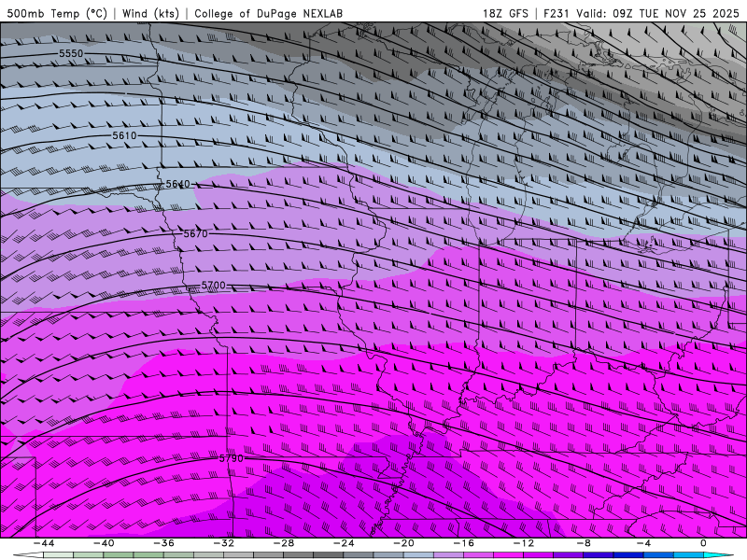This screenshot has width=747, height=560.
Task: Click the 5610 height contour label
Action: pyautogui.click(x=124, y=135)
